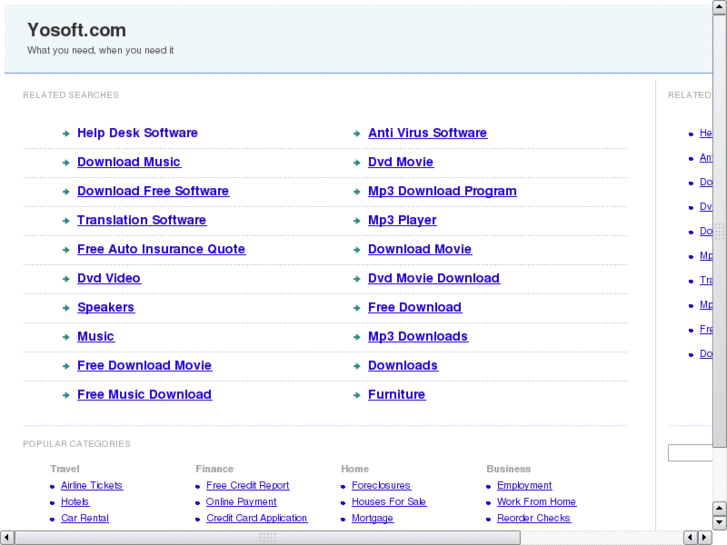The height and width of the screenshot is (545, 727).
Task: Select the Mortgage link
Action: coord(372,518)
